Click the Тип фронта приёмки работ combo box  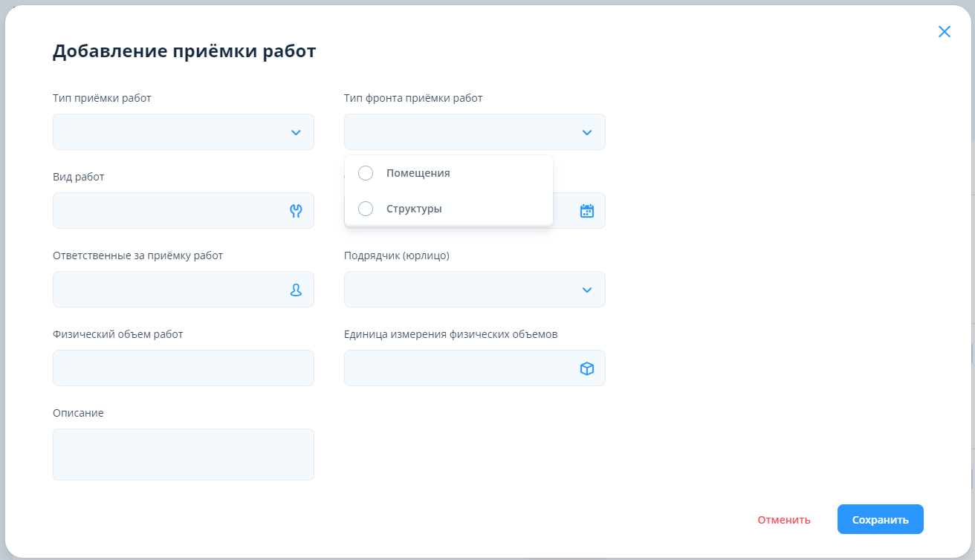pyautogui.click(x=457, y=132)
